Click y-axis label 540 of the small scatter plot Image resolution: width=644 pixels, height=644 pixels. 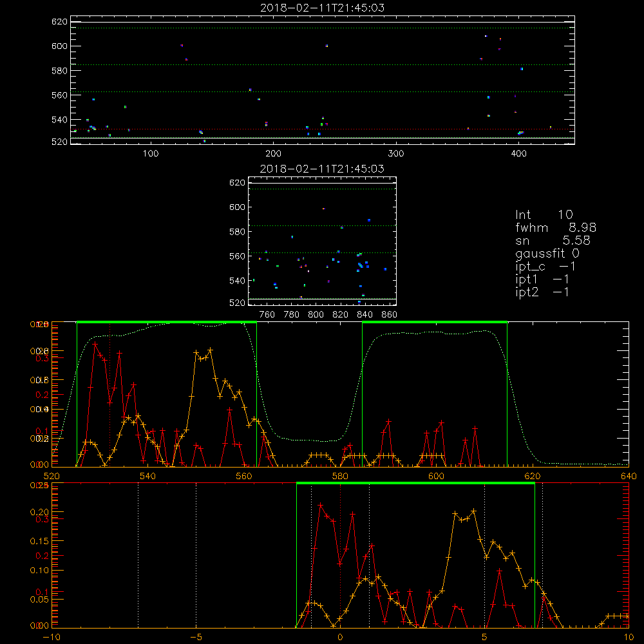click(237, 281)
